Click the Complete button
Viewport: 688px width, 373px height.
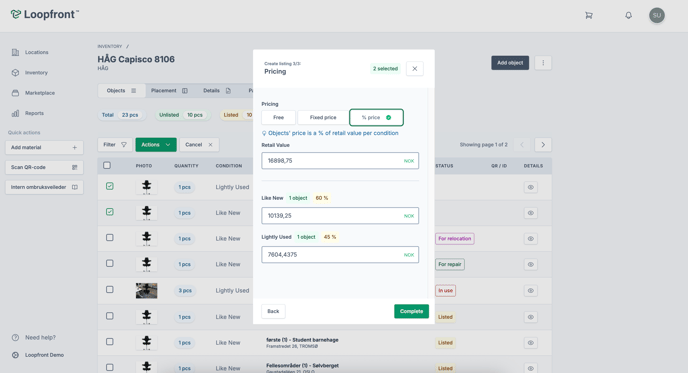(x=412, y=311)
